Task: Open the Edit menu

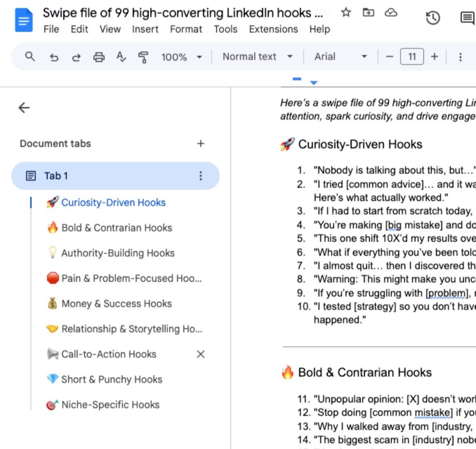Action: pyautogui.click(x=79, y=29)
